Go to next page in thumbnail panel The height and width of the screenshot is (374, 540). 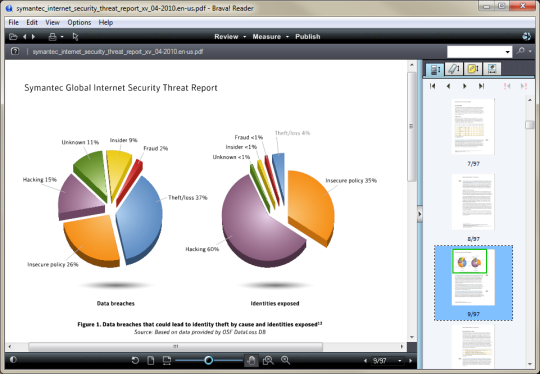click(x=465, y=86)
